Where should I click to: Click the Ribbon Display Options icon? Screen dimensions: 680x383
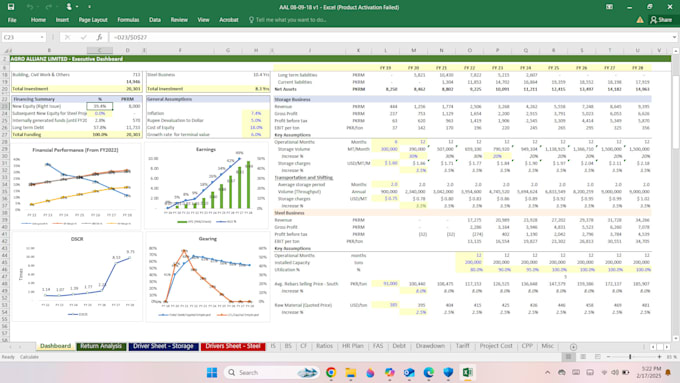coord(609,7)
